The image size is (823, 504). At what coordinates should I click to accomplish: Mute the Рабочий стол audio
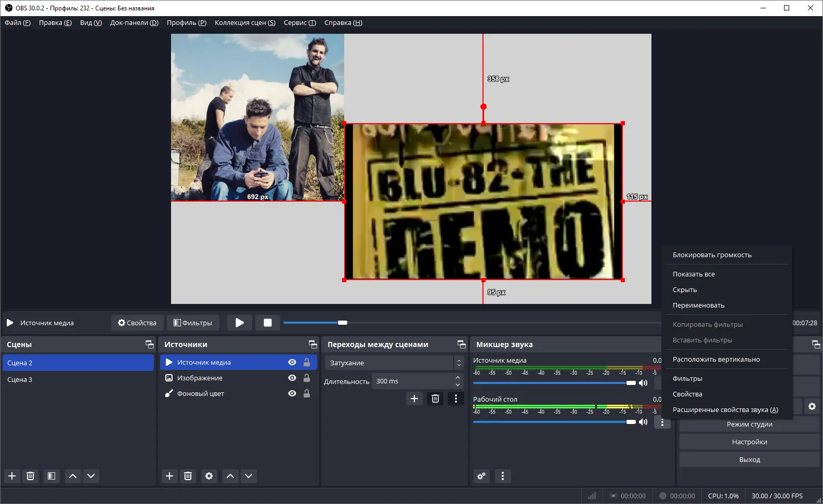(643, 422)
